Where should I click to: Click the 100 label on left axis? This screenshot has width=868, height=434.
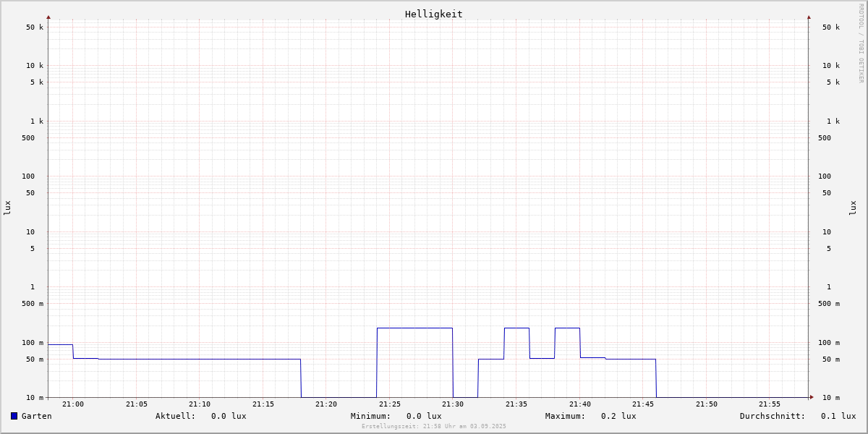pos(28,176)
